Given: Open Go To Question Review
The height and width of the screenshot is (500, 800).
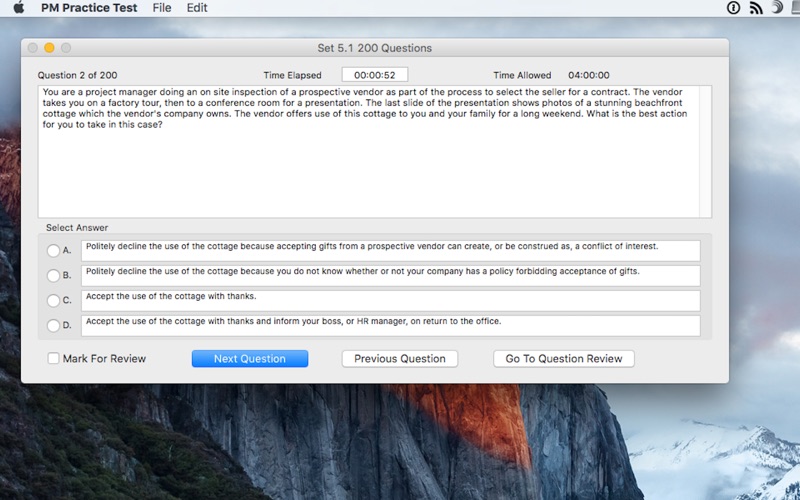Looking at the screenshot, I should pyautogui.click(x=563, y=358).
